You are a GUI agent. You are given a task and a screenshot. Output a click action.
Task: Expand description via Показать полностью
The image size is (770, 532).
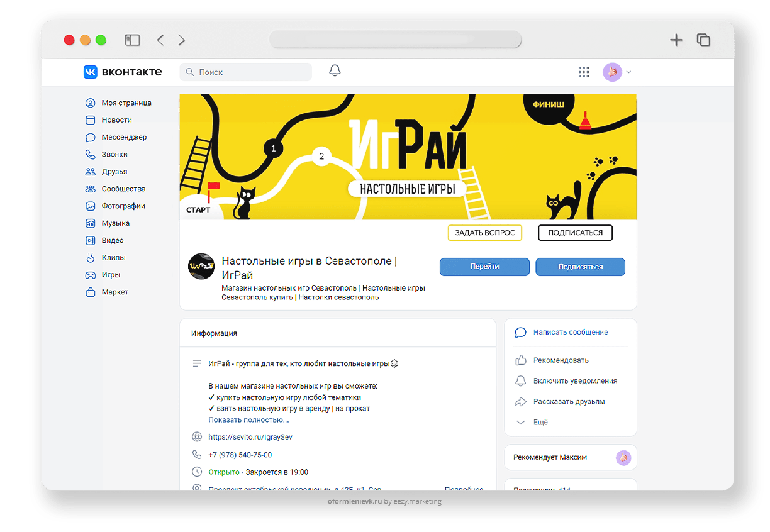(248, 419)
